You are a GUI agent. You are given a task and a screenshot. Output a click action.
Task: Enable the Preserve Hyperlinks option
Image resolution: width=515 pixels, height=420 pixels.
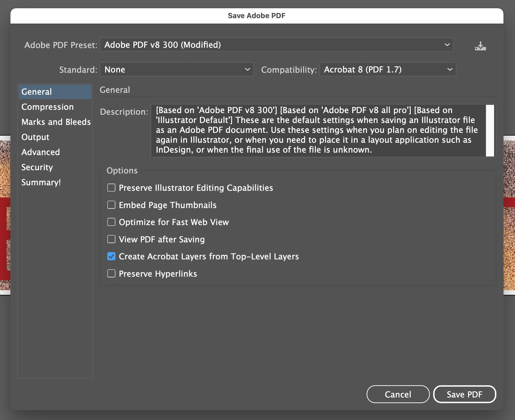click(111, 274)
